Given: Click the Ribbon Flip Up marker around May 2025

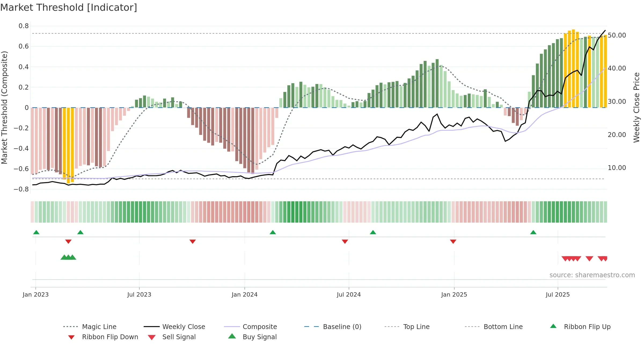Looking at the screenshot, I should (x=533, y=232).
